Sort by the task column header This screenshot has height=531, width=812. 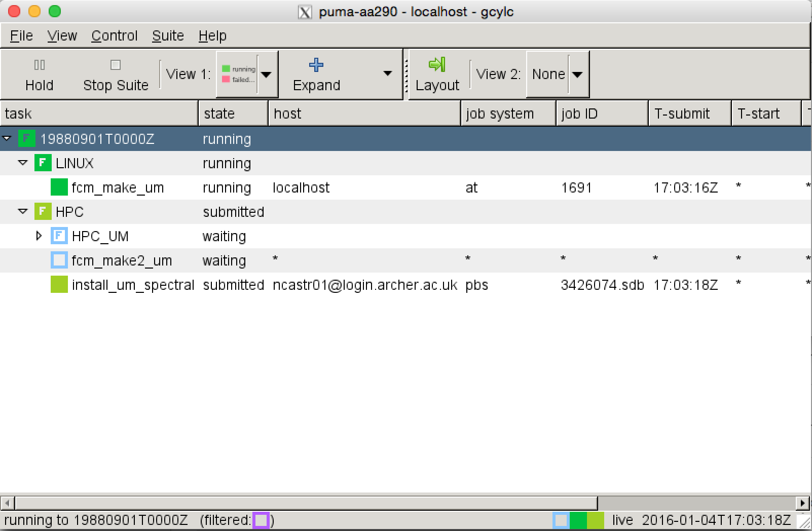click(99, 113)
